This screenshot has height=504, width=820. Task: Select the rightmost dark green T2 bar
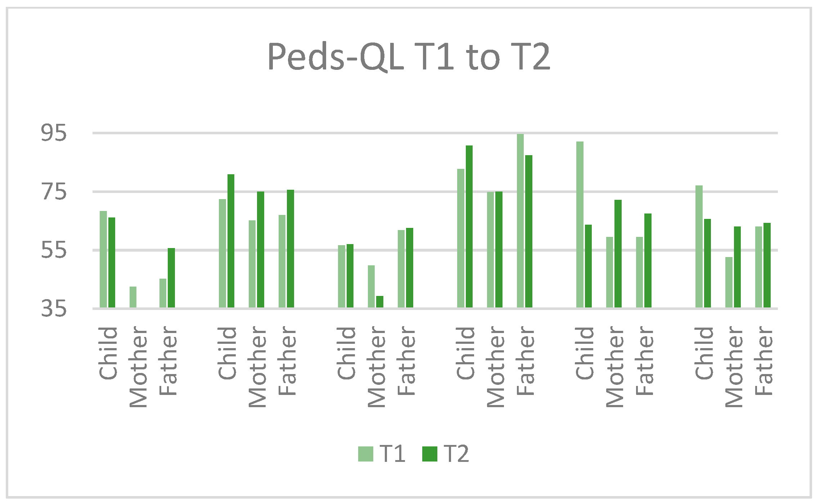[767, 265]
